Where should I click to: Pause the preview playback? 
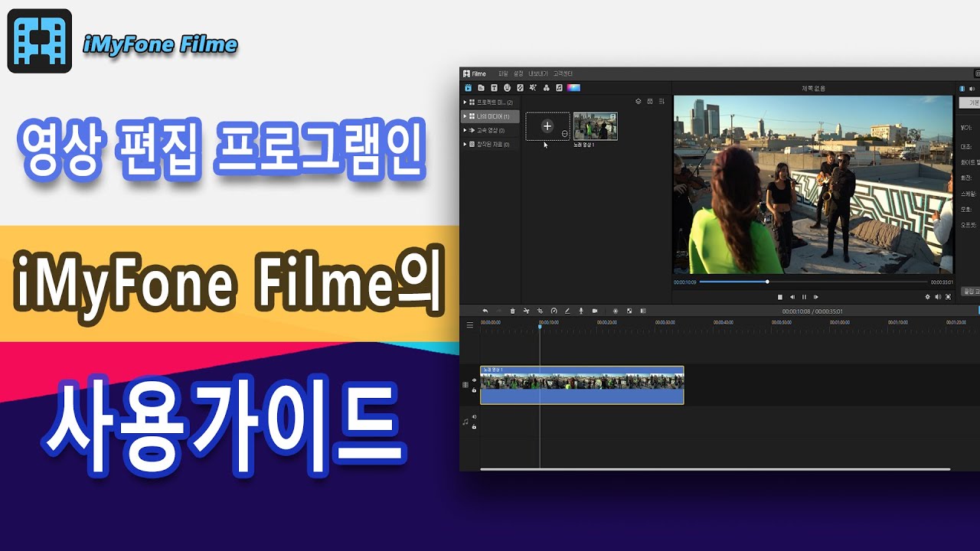[x=804, y=297]
